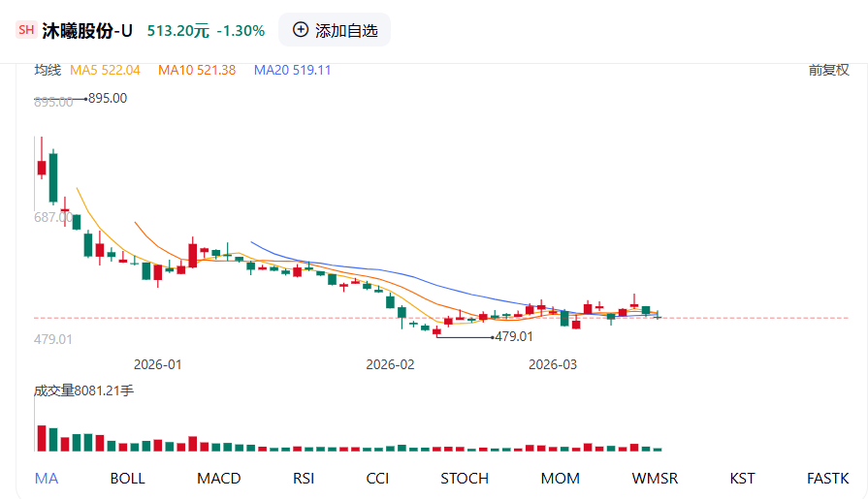Click the 2026-03 date axis label
The image size is (868, 499).
click(x=553, y=364)
